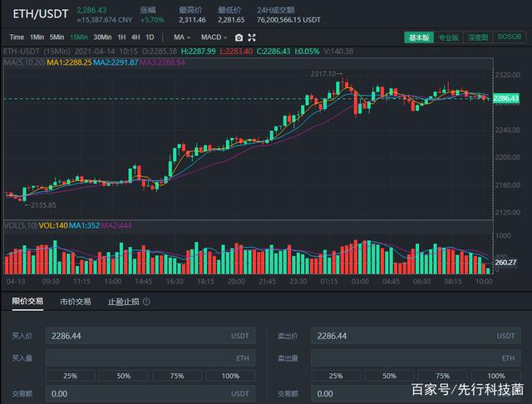Open the 止盈止损 tab
The height and width of the screenshot is (404, 532).
coord(124,302)
